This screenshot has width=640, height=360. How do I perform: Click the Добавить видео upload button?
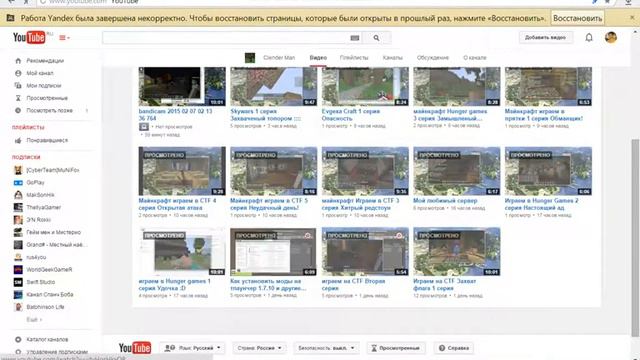(545, 38)
